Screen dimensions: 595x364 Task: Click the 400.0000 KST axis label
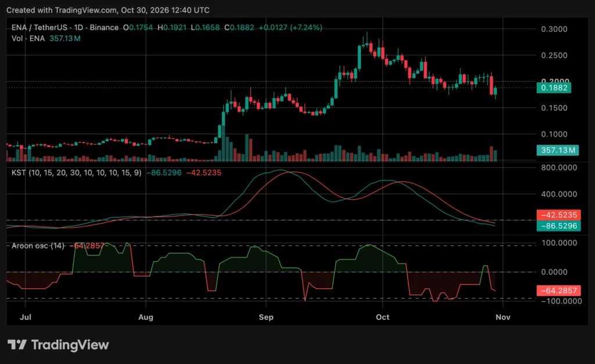[559, 194]
